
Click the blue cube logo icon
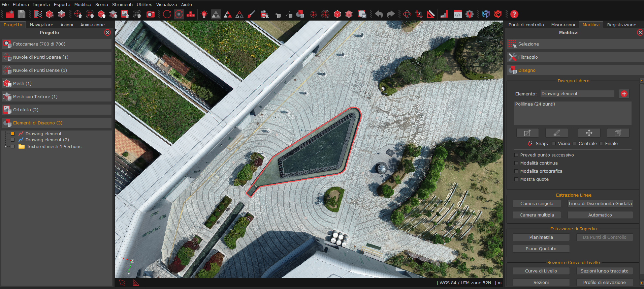coord(486,14)
